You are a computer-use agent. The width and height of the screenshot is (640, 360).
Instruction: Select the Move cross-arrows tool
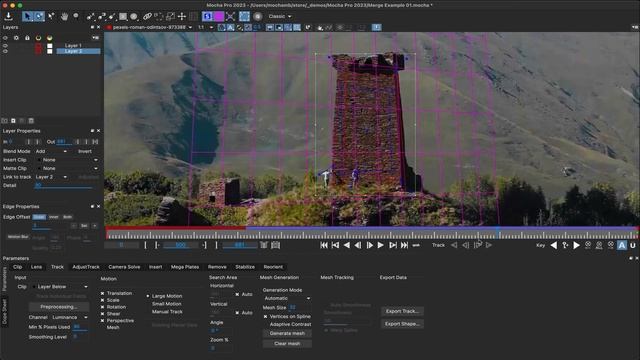click(x=182, y=16)
